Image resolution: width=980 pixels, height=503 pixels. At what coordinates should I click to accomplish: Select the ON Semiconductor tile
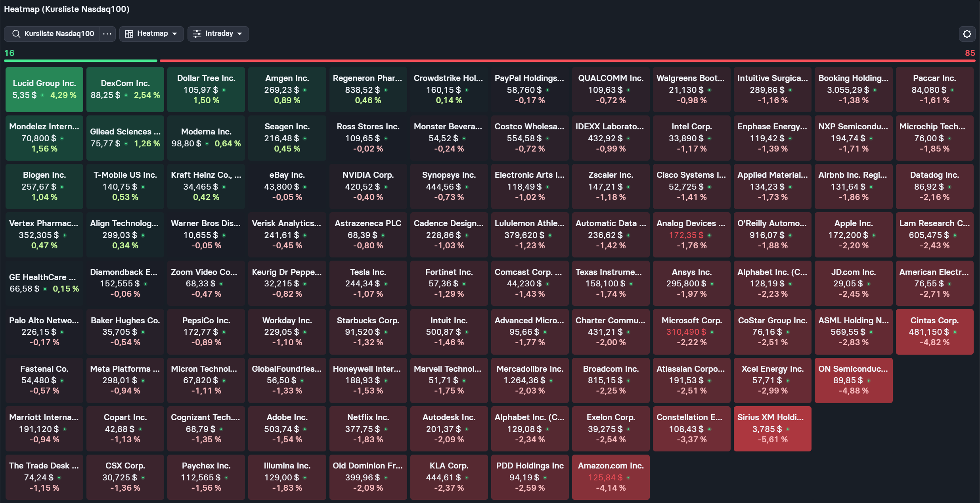854,380
